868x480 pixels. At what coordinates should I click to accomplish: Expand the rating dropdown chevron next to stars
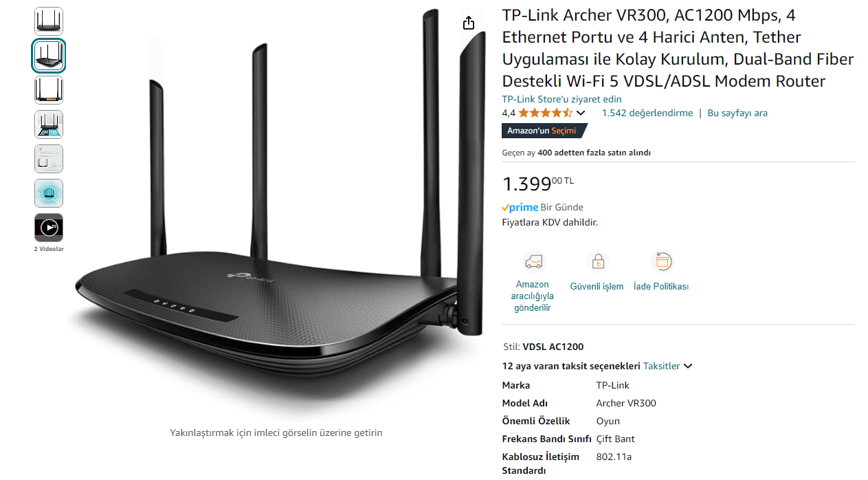(x=581, y=113)
